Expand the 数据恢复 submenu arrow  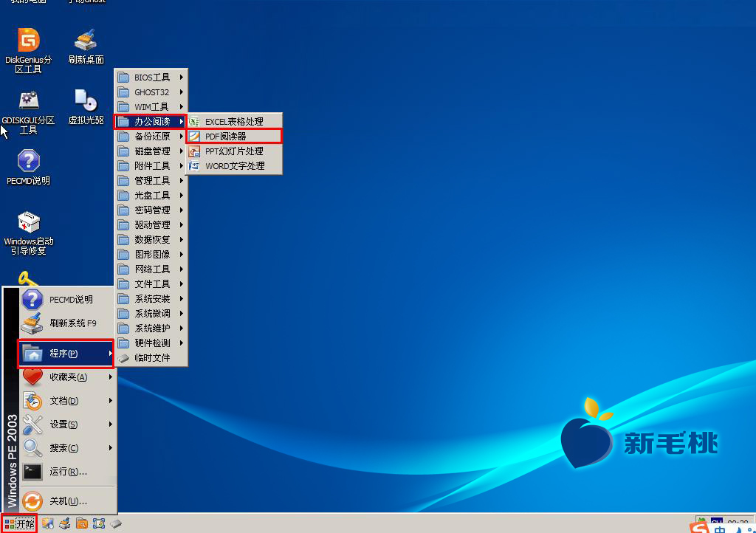pos(182,239)
